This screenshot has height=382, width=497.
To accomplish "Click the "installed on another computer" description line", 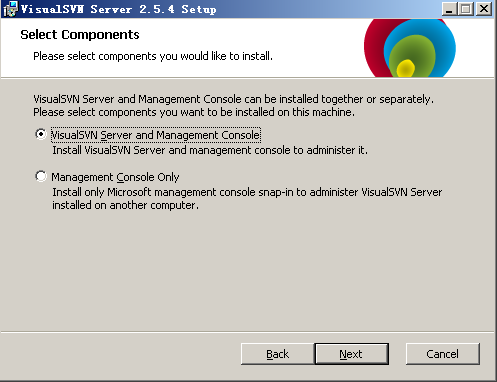I will (x=125, y=205).
